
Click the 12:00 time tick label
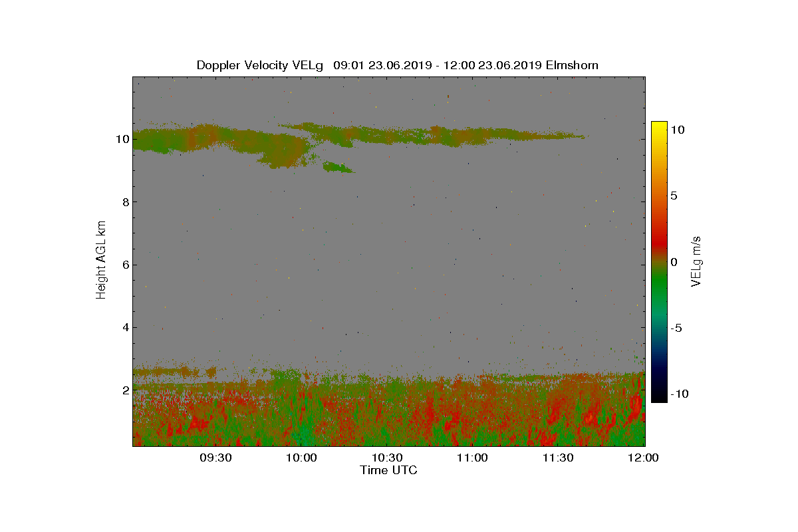(644, 458)
